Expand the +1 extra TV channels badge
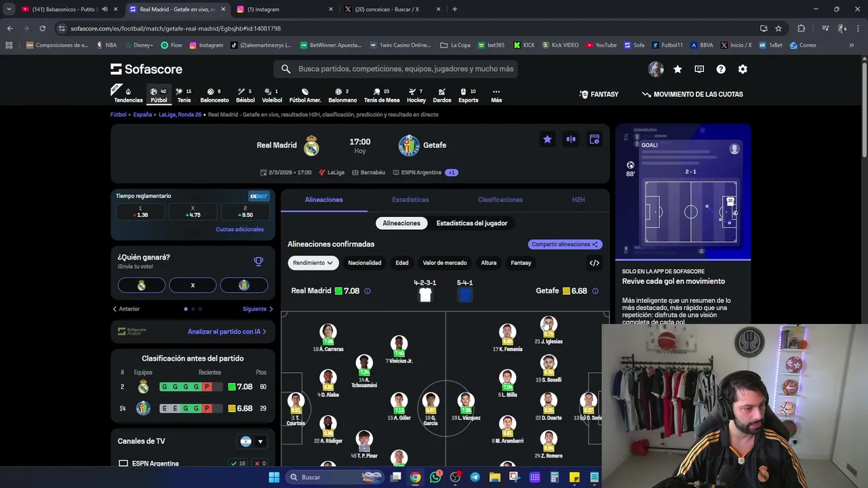 (452, 172)
